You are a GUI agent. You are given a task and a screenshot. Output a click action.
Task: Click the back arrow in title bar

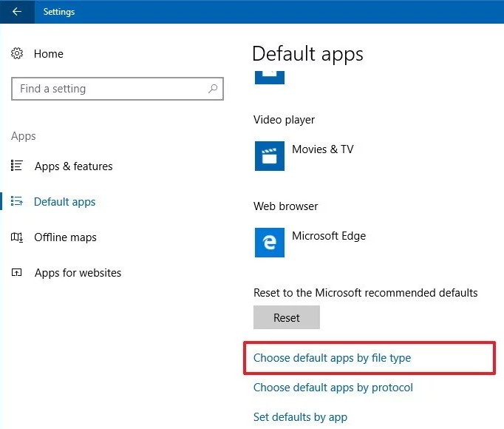point(16,12)
